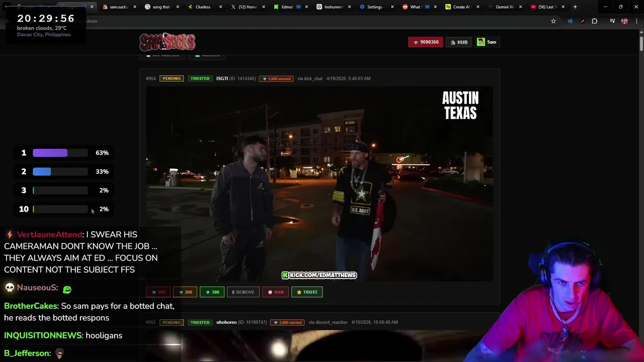This screenshot has width=644, height=362.
Task: Click the green emote in NauseouS's message
Action: [x=67, y=289]
